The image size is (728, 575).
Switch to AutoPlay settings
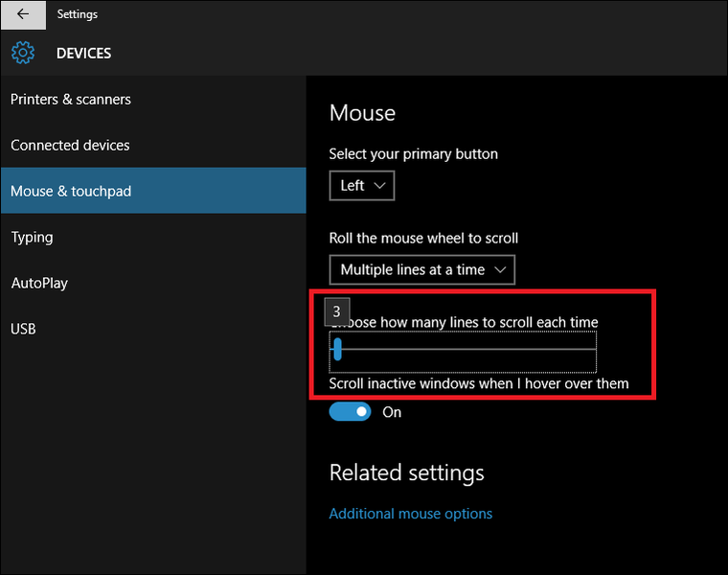39,284
